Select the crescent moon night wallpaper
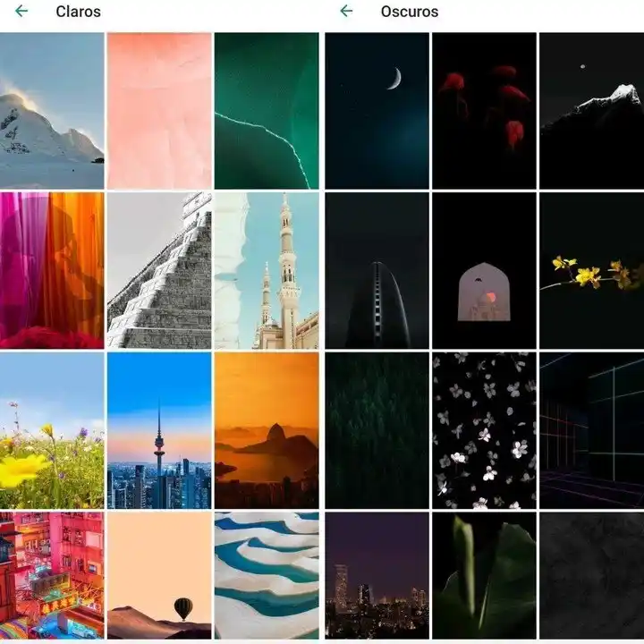The image size is (644, 644). [x=377, y=111]
